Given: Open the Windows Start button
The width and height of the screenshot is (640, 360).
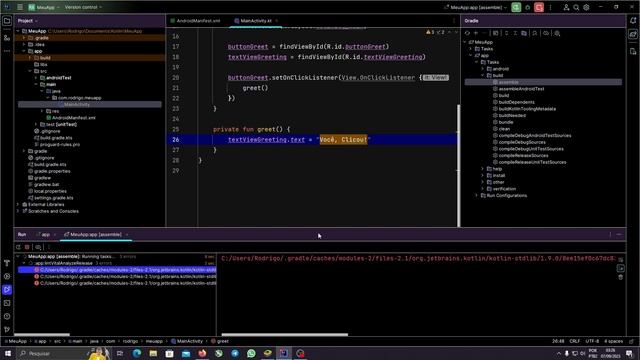Looking at the screenshot, I should pos(7,353).
